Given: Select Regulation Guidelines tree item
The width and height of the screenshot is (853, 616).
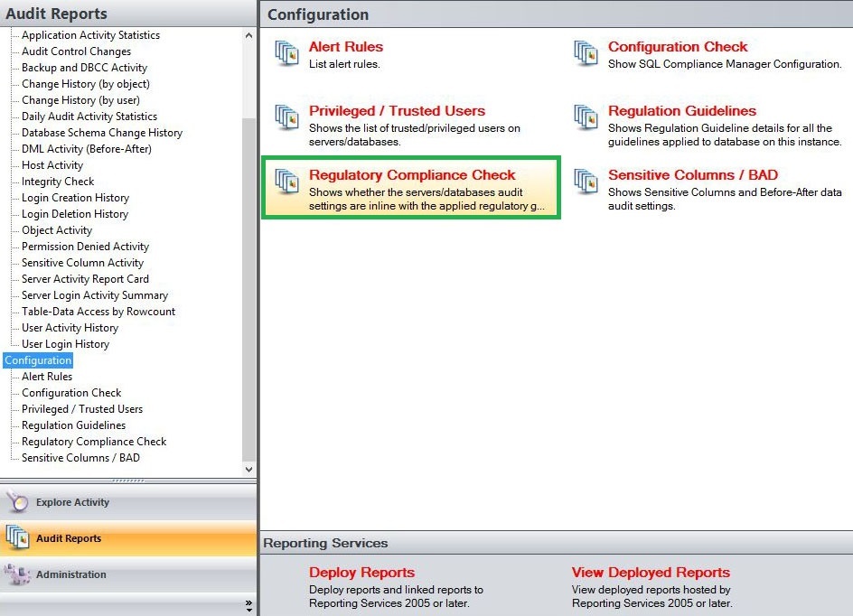Looking at the screenshot, I should (x=73, y=425).
